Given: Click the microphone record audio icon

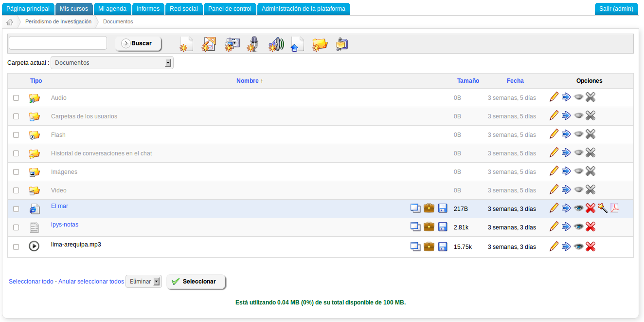Looking at the screenshot, I should (x=252, y=44).
